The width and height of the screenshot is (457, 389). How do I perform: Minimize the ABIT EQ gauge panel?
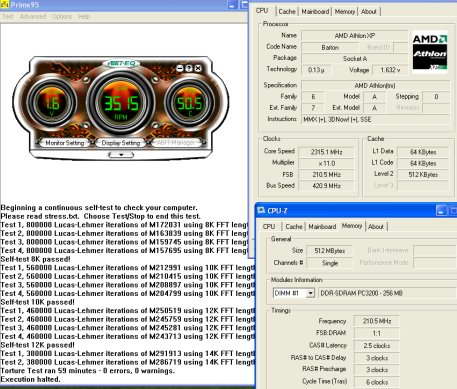pyautogui.click(x=180, y=68)
